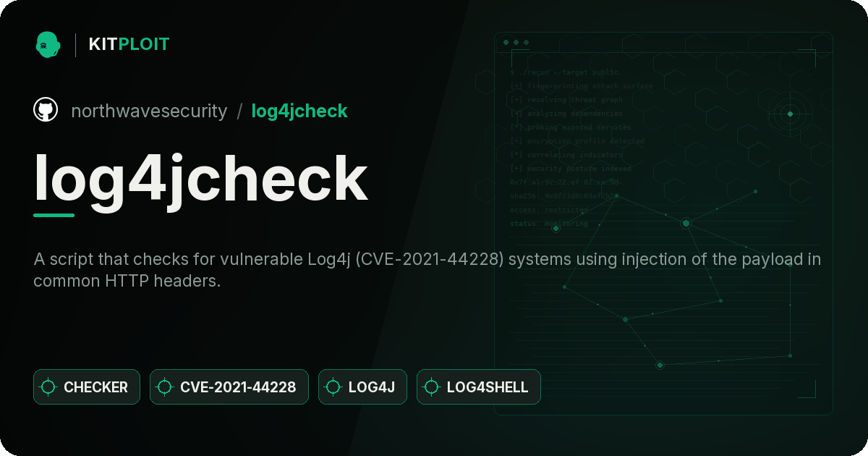
Task: Click 'resolving threat graph' terminal line
Action: point(566,100)
